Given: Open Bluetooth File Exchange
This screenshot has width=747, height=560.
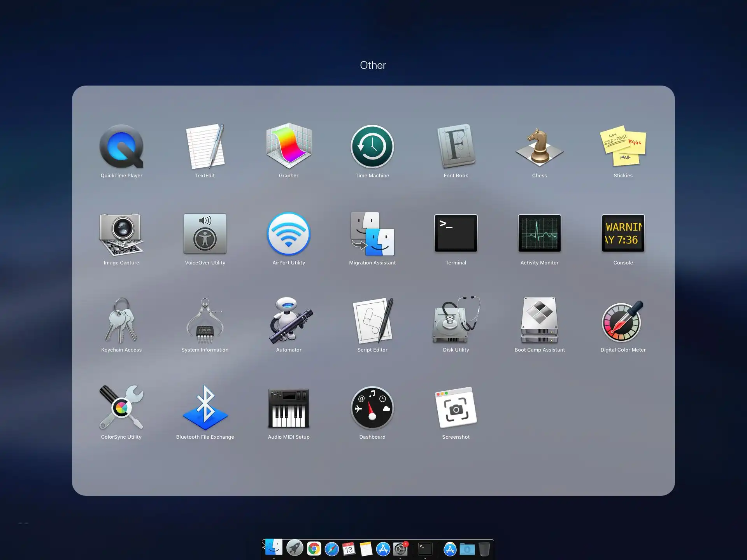Looking at the screenshot, I should 205,408.
